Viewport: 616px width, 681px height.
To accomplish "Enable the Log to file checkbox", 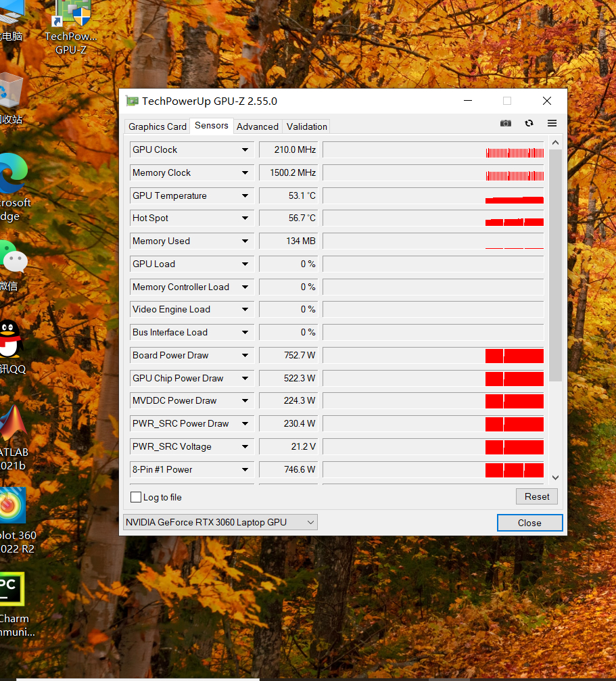I will coord(136,497).
